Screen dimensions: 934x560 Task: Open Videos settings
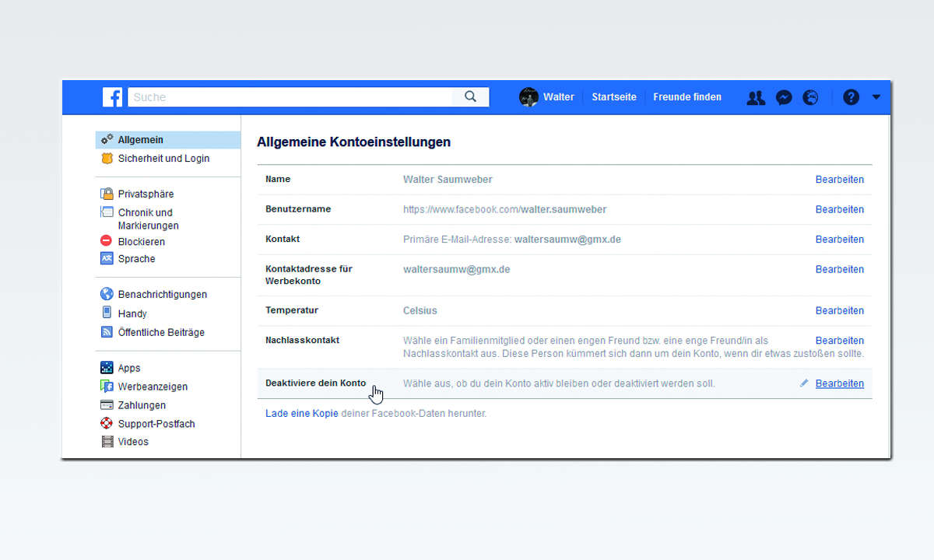coord(133,442)
